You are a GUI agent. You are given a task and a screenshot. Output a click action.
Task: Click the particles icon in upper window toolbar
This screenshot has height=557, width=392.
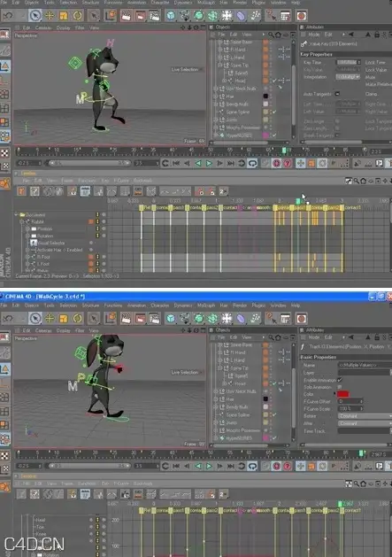tap(255, 15)
